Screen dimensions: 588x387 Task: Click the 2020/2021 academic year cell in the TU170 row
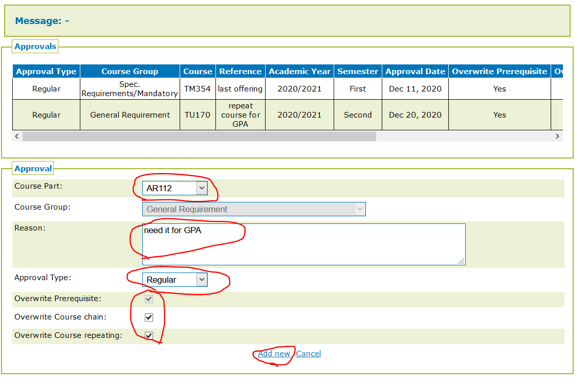point(299,115)
